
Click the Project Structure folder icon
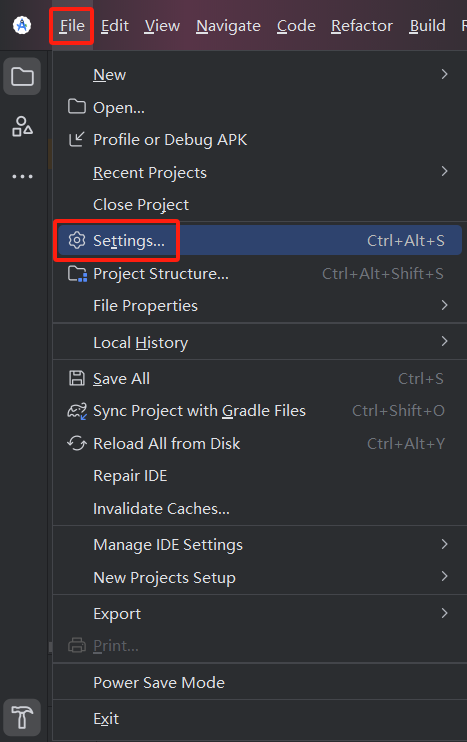(77, 274)
